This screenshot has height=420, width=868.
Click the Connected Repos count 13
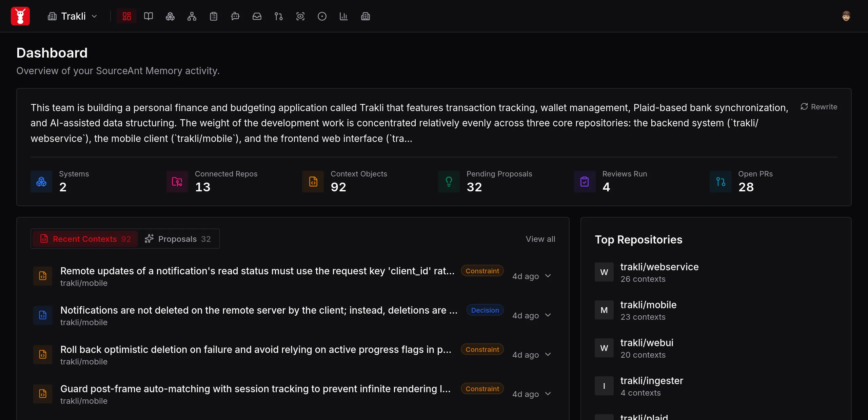point(203,187)
